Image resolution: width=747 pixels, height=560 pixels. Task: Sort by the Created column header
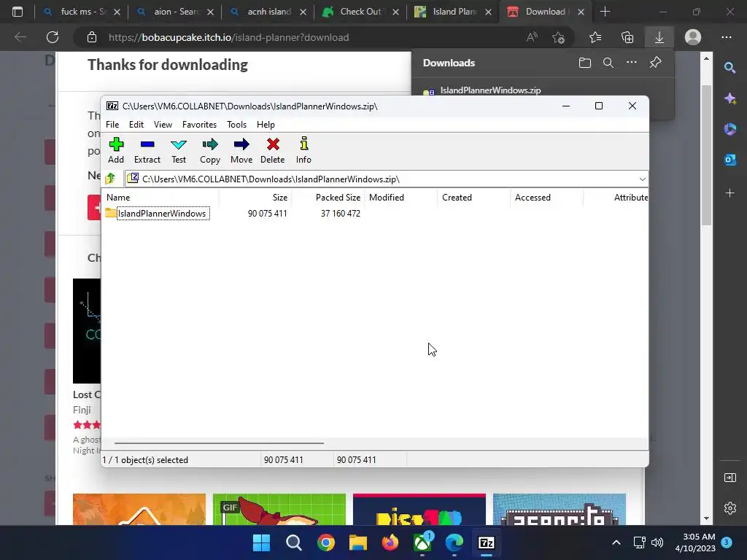(x=474, y=198)
